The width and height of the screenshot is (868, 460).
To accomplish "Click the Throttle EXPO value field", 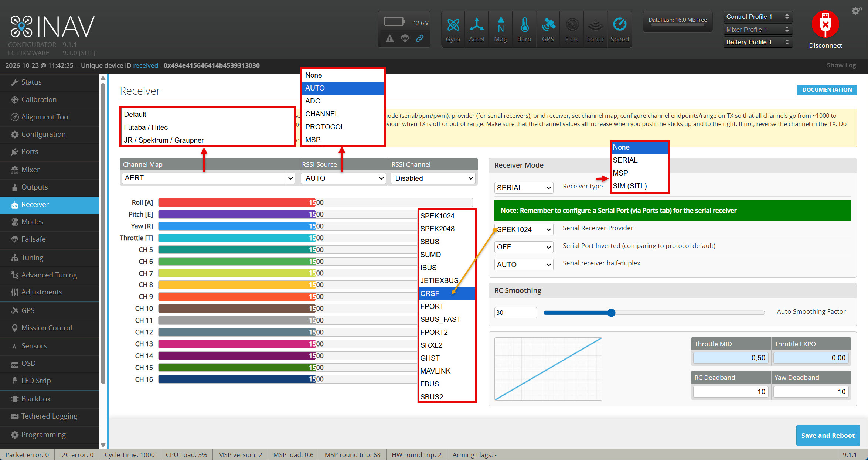I will [x=811, y=358].
